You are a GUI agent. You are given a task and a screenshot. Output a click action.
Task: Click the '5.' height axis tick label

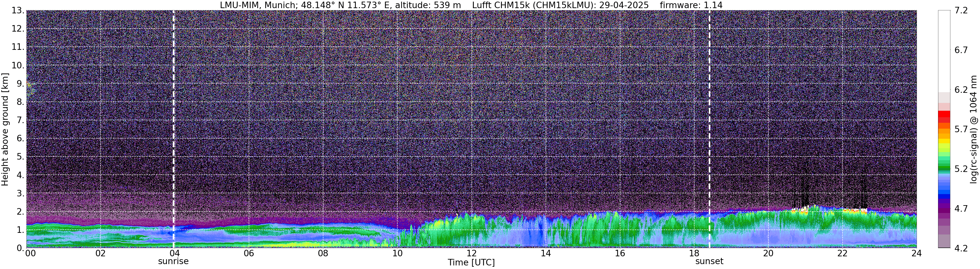[x=20, y=157]
